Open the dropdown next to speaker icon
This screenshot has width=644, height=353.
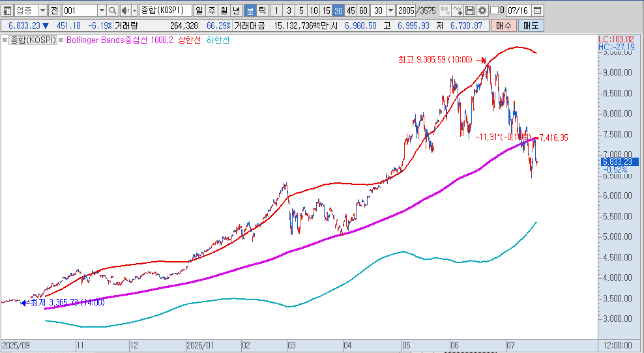pyautogui.click(x=134, y=10)
